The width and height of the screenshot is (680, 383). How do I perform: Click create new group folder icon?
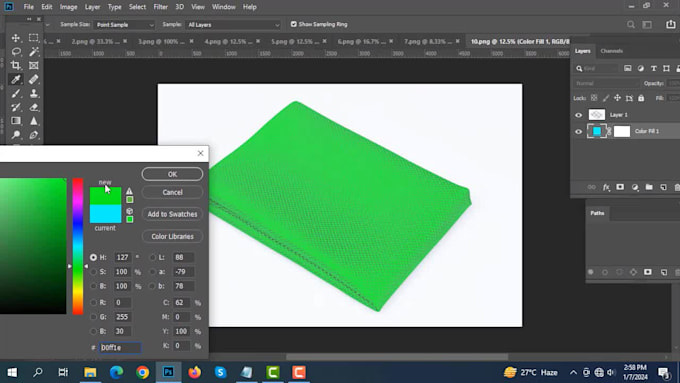(649, 187)
